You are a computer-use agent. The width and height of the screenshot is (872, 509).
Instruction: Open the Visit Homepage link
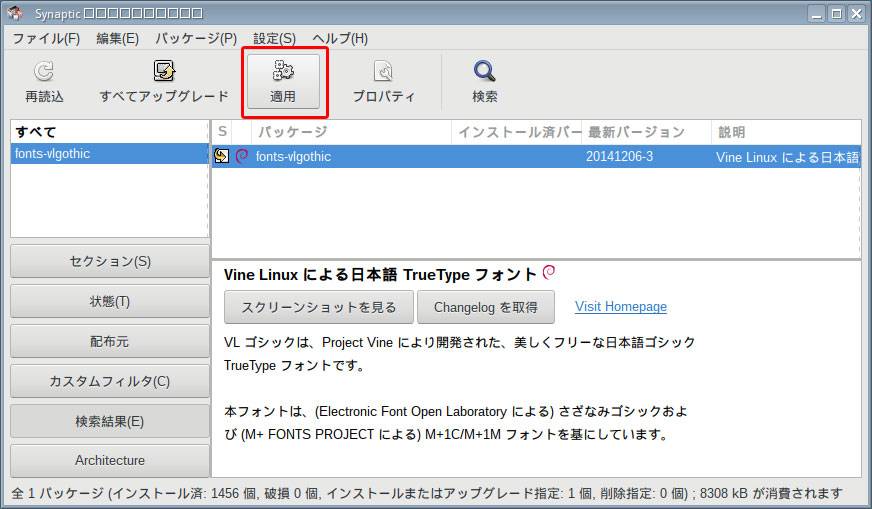tap(621, 307)
